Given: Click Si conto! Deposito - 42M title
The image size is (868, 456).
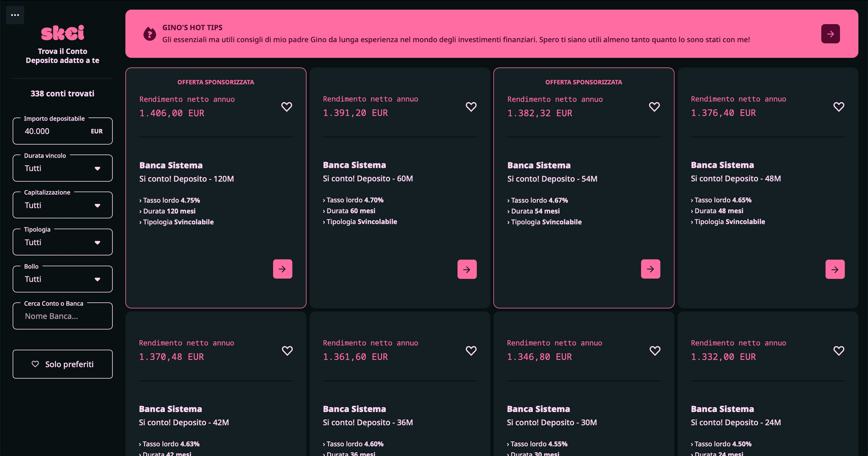Looking at the screenshot, I should (x=184, y=423).
